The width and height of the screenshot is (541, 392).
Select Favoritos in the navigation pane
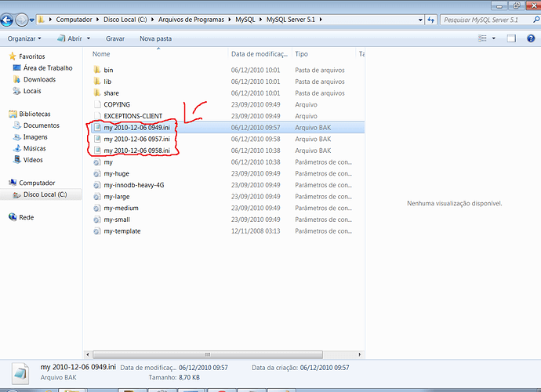point(31,56)
